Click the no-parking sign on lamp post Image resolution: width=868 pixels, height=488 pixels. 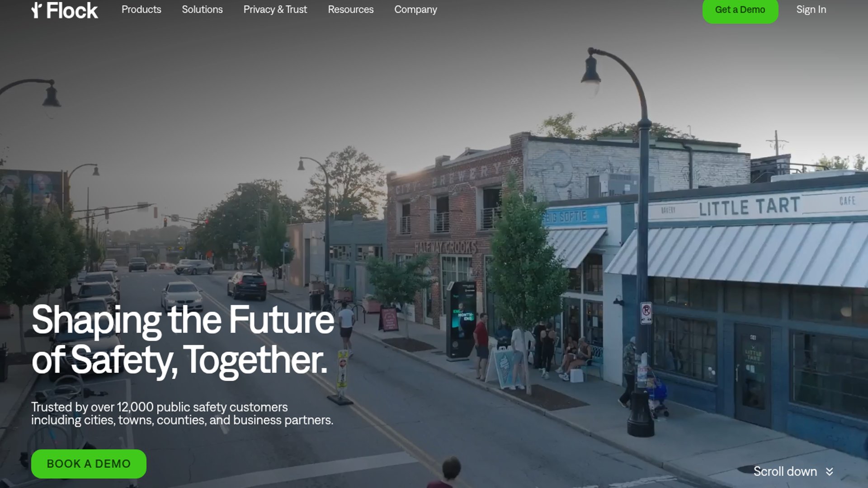(646, 313)
